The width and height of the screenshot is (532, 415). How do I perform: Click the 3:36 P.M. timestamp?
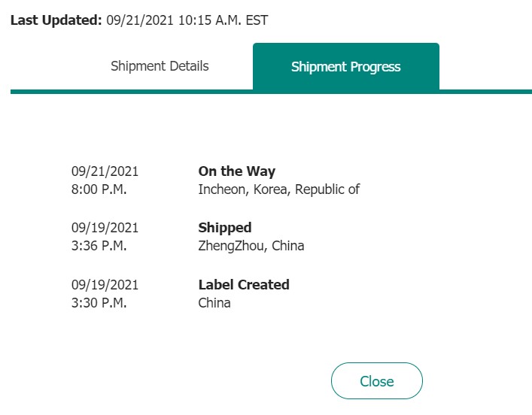pos(99,246)
